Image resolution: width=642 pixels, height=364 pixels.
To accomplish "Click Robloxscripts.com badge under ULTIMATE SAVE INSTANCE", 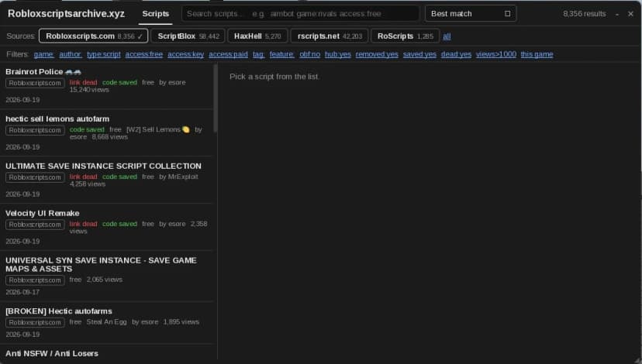I will [x=35, y=177].
